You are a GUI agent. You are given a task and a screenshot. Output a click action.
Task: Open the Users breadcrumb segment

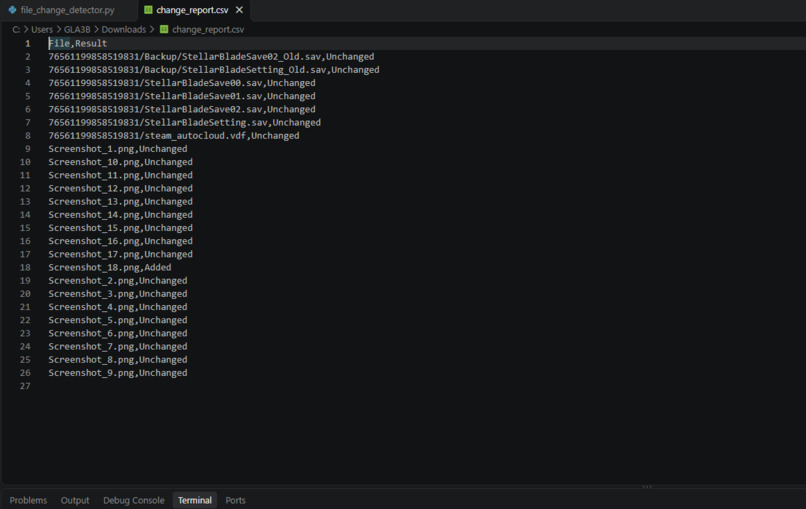[42, 29]
